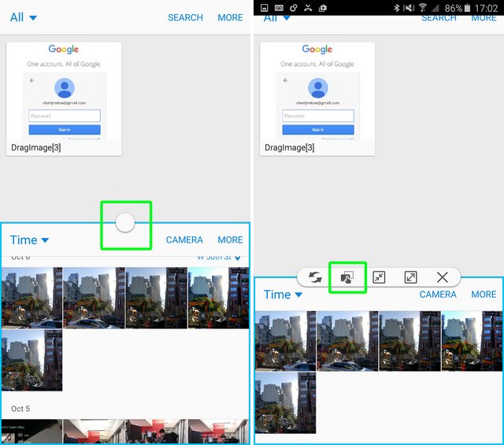Tap the battery icon in status bar
The image size is (504, 445).
(x=469, y=8)
